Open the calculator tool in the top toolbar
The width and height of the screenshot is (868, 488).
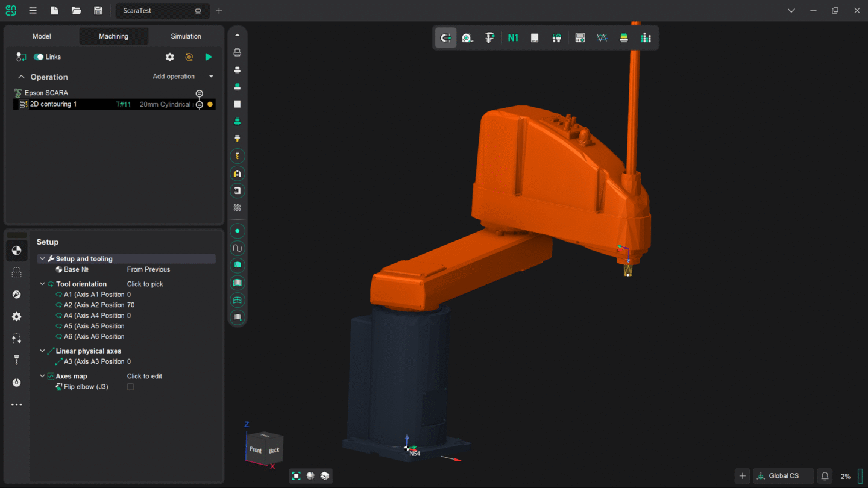click(580, 37)
